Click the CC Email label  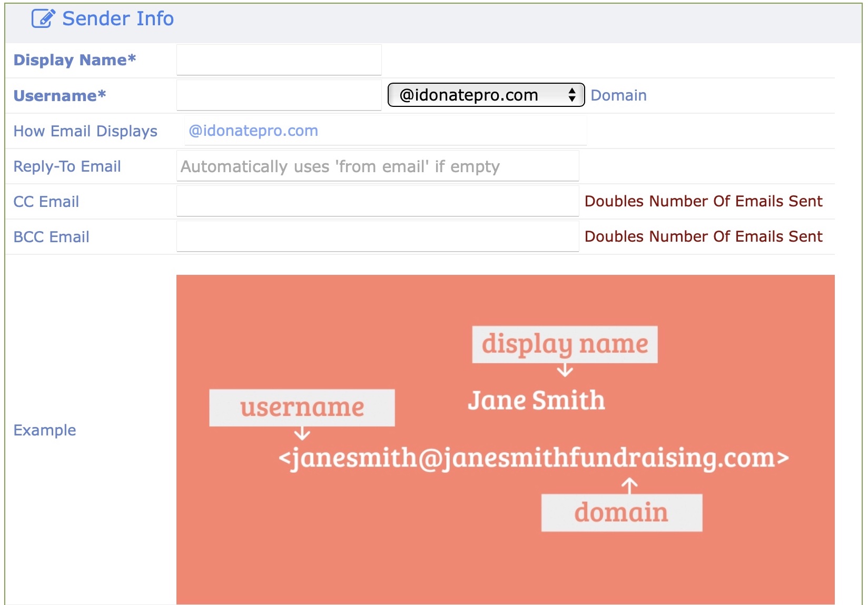tap(46, 202)
